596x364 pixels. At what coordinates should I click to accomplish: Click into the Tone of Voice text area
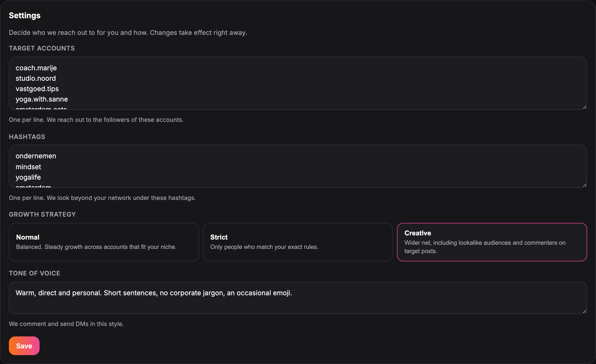[x=298, y=298]
